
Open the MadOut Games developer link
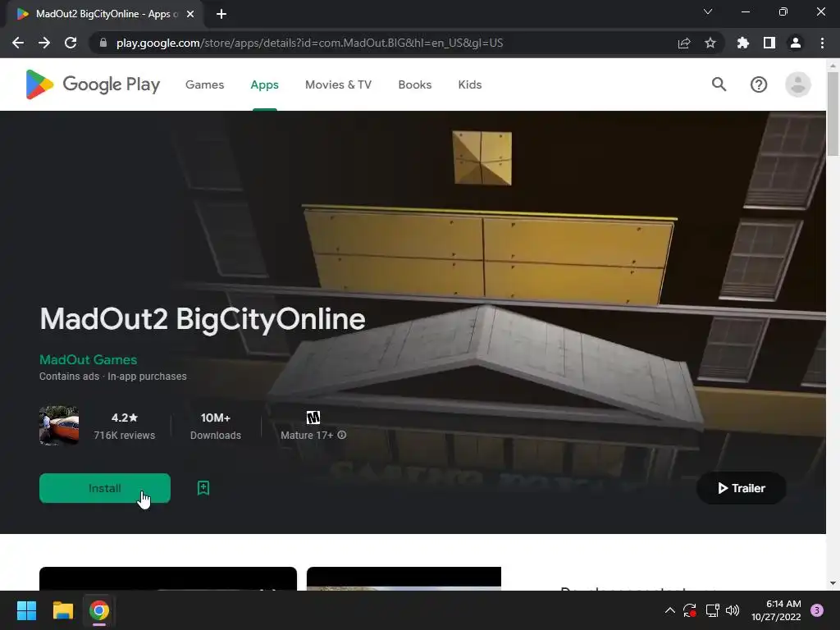click(89, 360)
